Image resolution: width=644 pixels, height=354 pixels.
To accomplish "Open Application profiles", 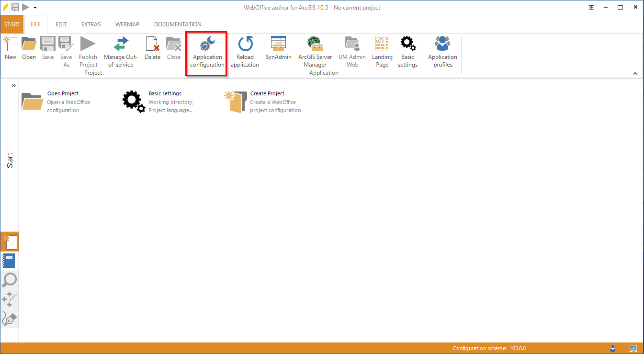I will [x=442, y=49].
